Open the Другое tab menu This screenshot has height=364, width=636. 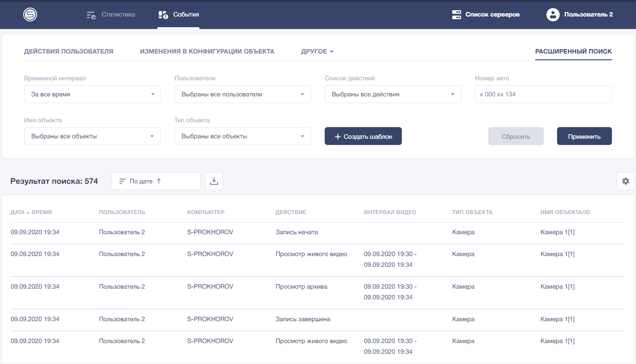[x=317, y=52]
